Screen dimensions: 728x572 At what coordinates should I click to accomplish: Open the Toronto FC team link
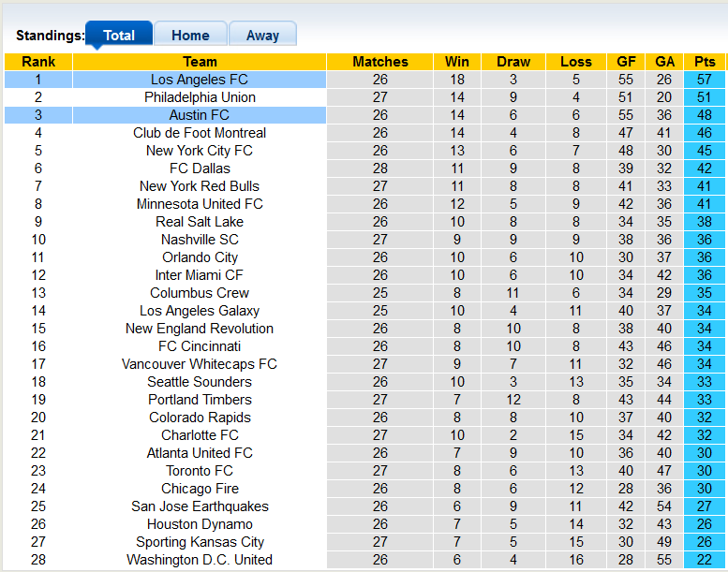pos(200,471)
